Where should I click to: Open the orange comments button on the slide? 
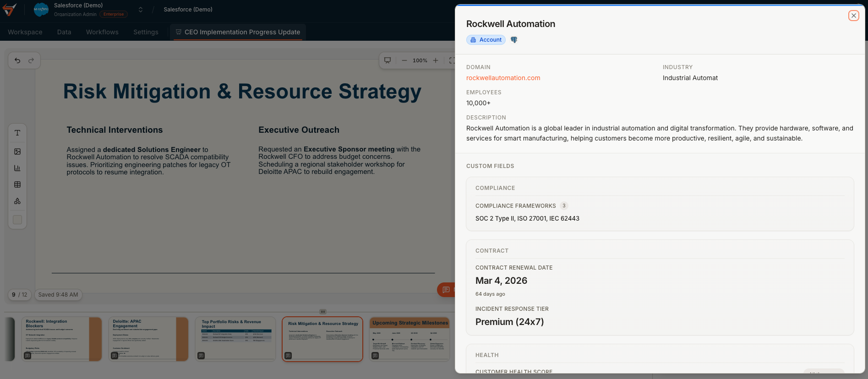coord(446,290)
